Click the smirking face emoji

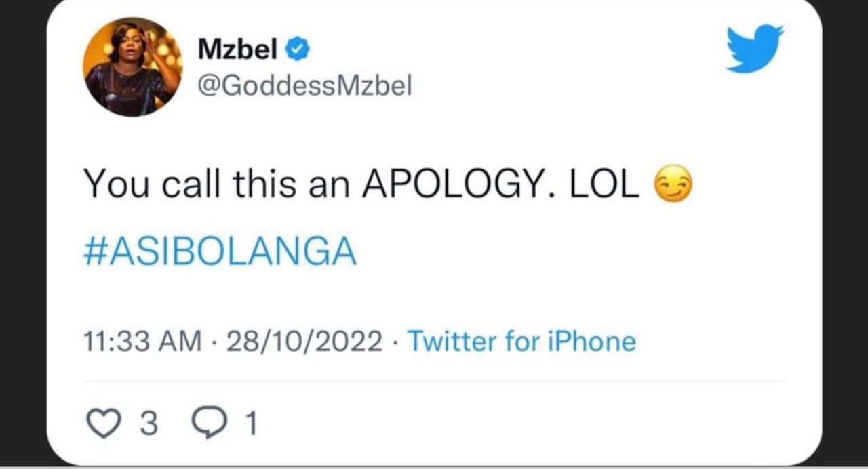point(672,185)
